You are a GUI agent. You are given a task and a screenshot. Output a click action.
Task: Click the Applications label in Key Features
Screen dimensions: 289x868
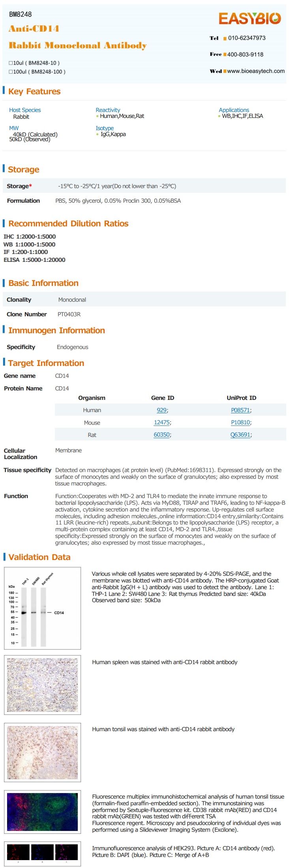click(234, 110)
